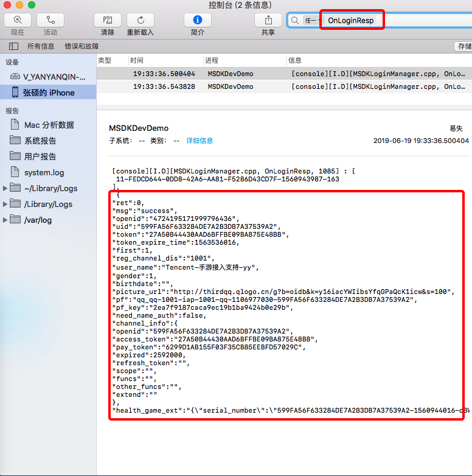Select the iPhone device icon in sidebar
The image size is (472, 476).
point(15,92)
